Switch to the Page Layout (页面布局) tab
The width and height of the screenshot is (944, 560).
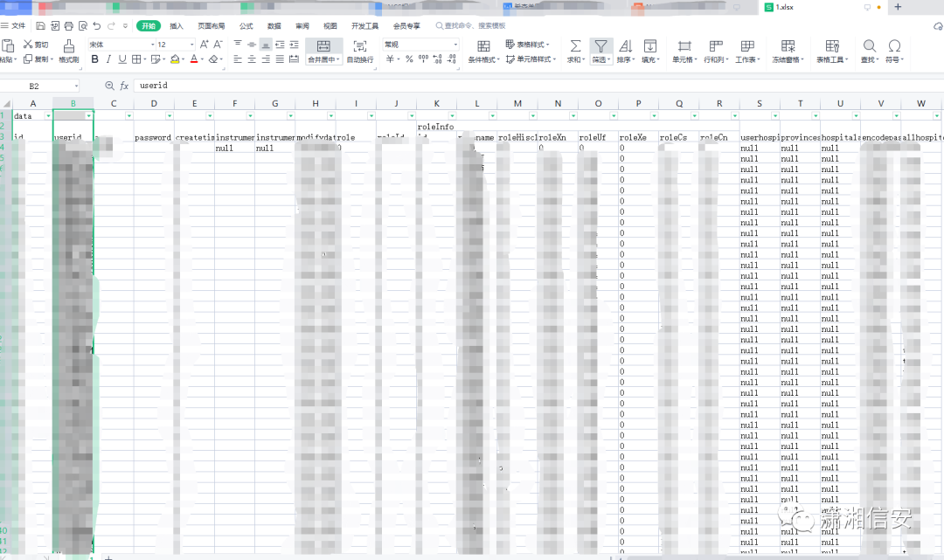(212, 26)
